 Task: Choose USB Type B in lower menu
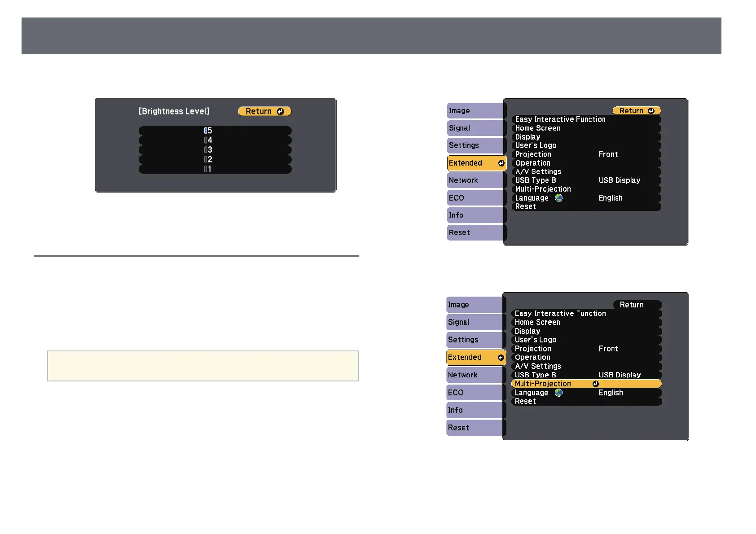(586, 375)
